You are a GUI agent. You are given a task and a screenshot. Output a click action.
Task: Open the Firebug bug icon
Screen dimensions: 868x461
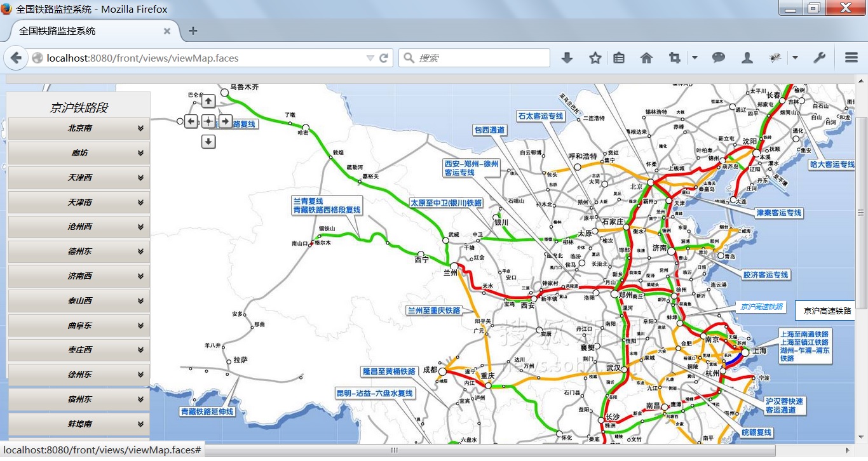coord(775,58)
